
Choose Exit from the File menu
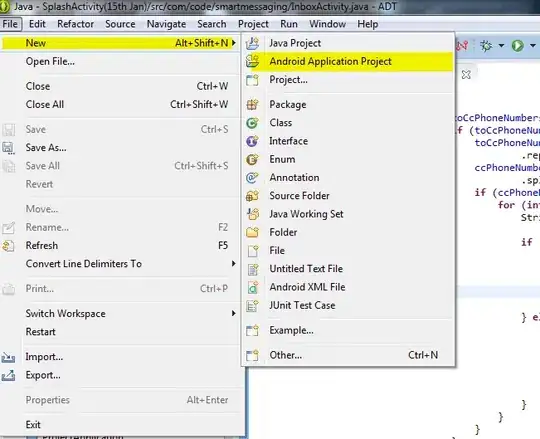pos(121,425)
